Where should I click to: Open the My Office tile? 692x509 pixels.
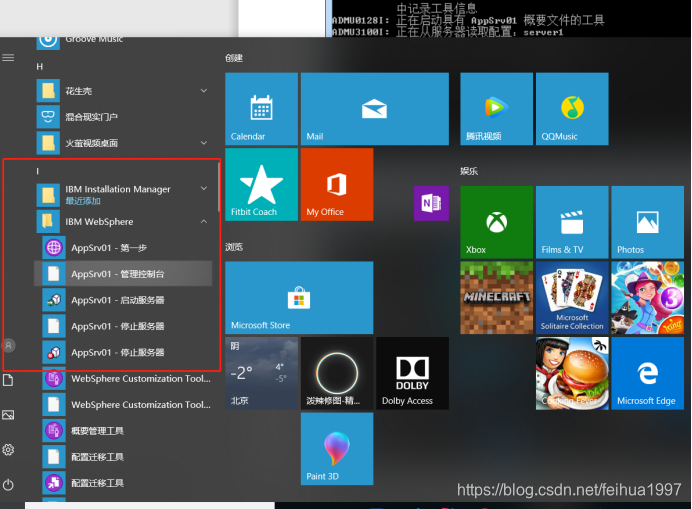[x=337, y=184]
